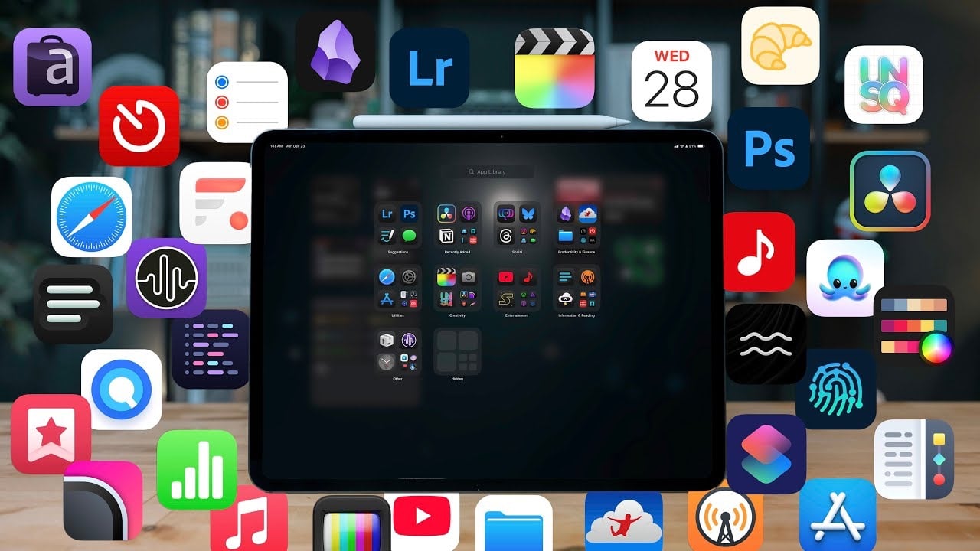Open the TV color bars app icon
Screen dimensions: 980x551
coord(352,523)
